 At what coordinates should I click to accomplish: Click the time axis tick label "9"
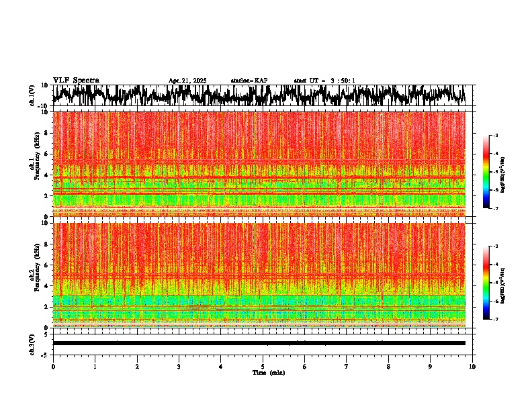[x=430, y=367]
